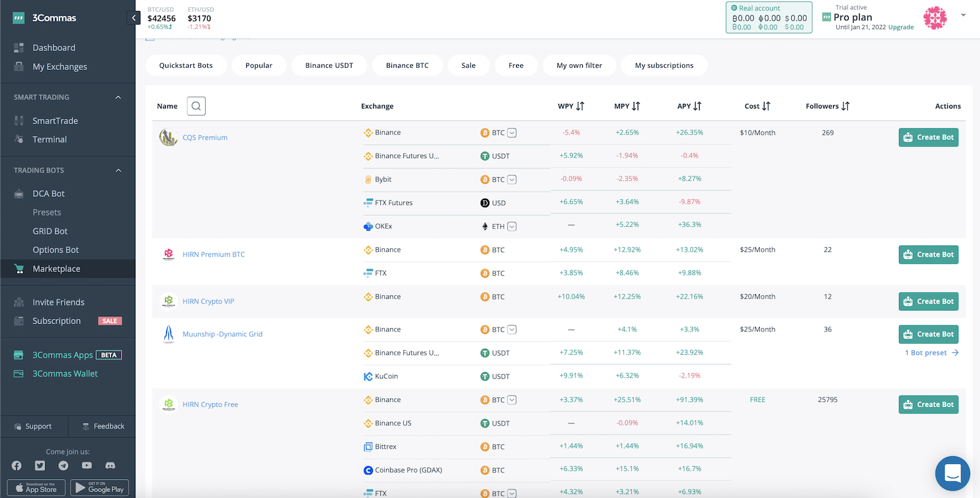This screenshot has height=498, width=980.
Task: Create Bot for HIRN Crypto Free
Action: [x=928, y=405]
